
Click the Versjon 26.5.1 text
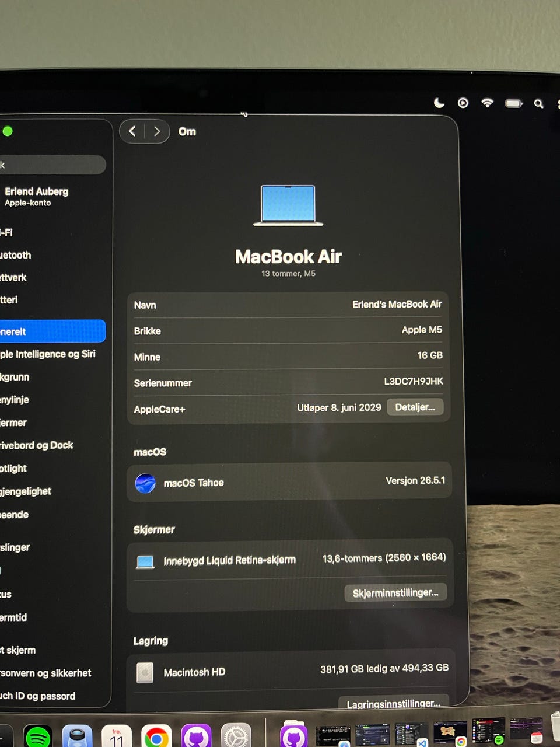[x=415, y=480]
